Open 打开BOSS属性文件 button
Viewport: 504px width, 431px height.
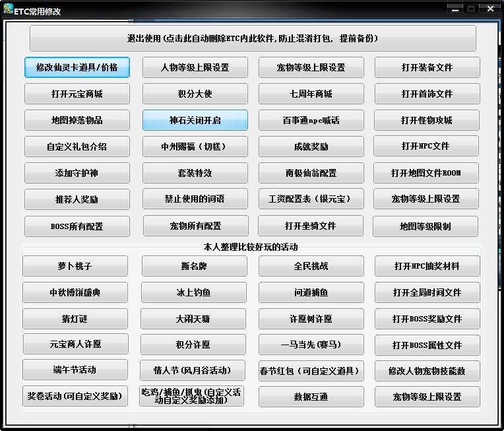427,345
